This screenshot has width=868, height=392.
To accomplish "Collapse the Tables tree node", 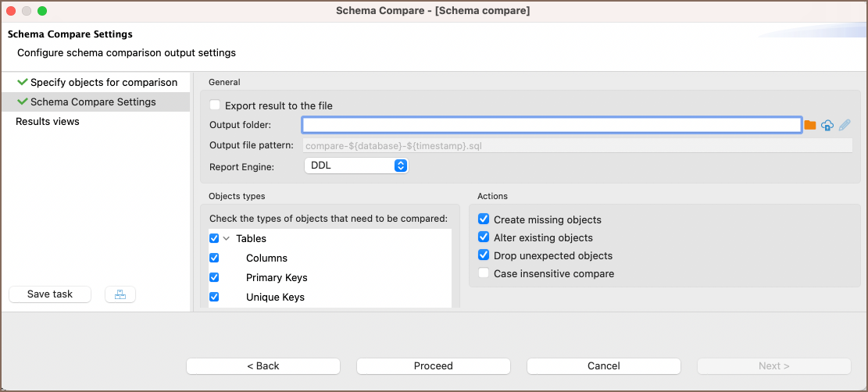I will 227,239.
